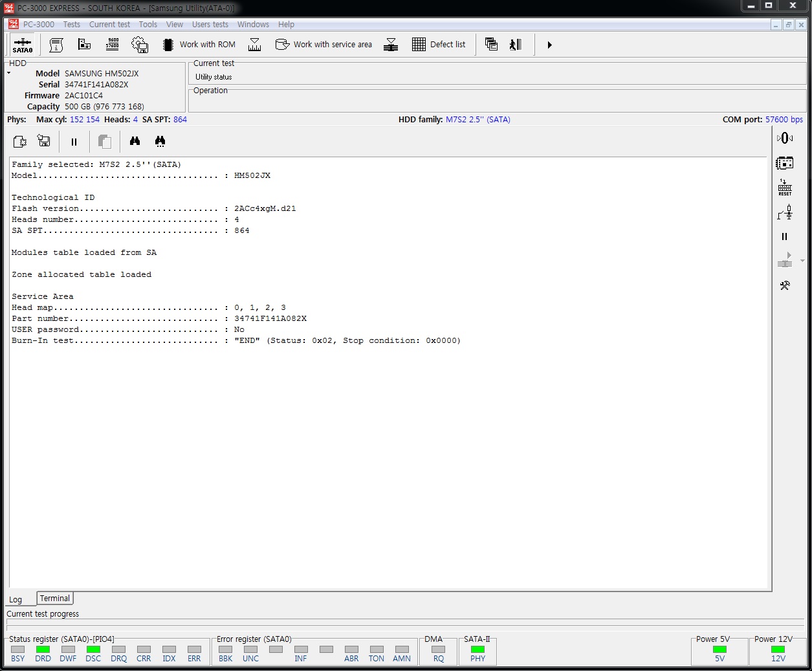Click the zero counter sidebar icon
The width and height of the screenshot is (812, 671).
[x=785, y=138]
